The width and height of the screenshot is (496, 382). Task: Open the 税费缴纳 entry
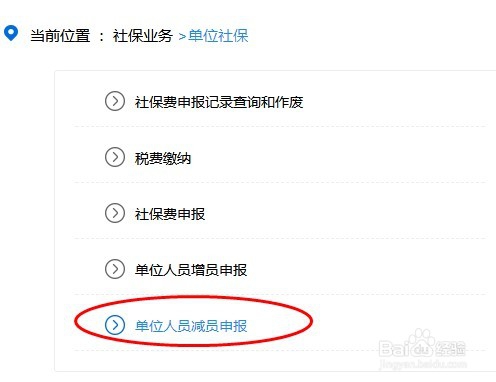point(163,158)
